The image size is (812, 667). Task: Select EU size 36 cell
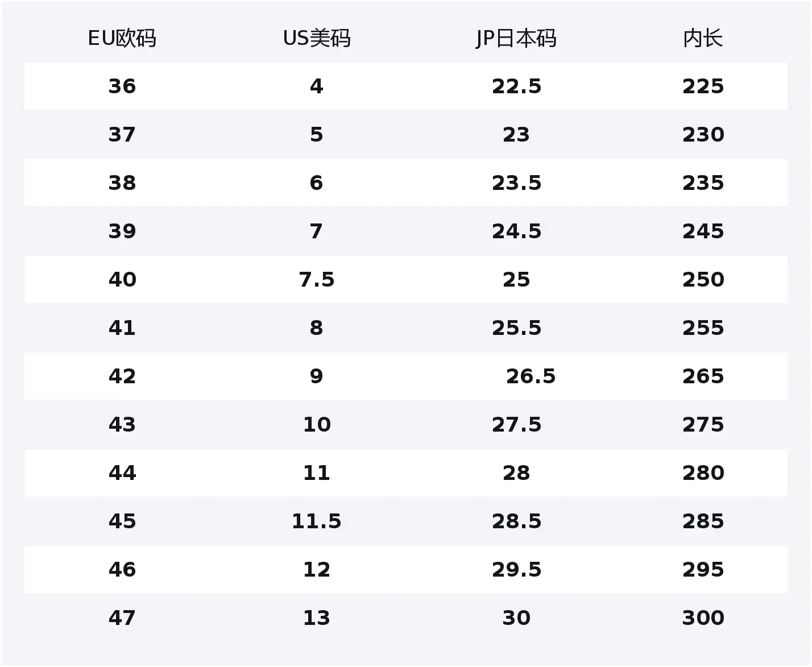tap(122, 86)
